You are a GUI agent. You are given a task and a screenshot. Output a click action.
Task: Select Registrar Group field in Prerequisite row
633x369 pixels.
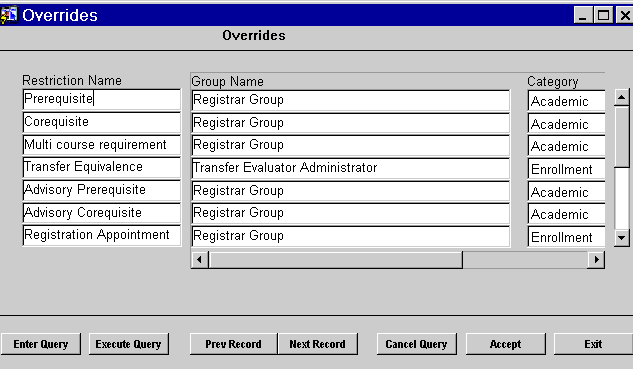click(x=351, y=100)
